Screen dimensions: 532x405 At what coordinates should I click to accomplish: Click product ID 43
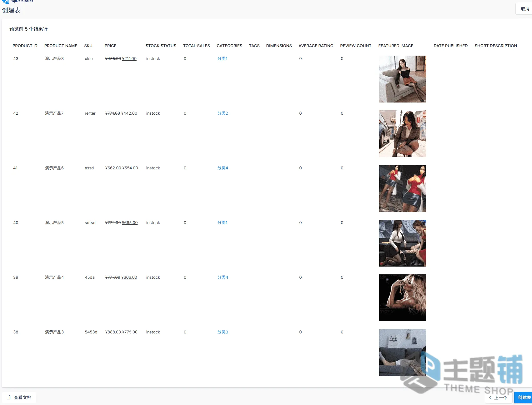tap(16, 58)
